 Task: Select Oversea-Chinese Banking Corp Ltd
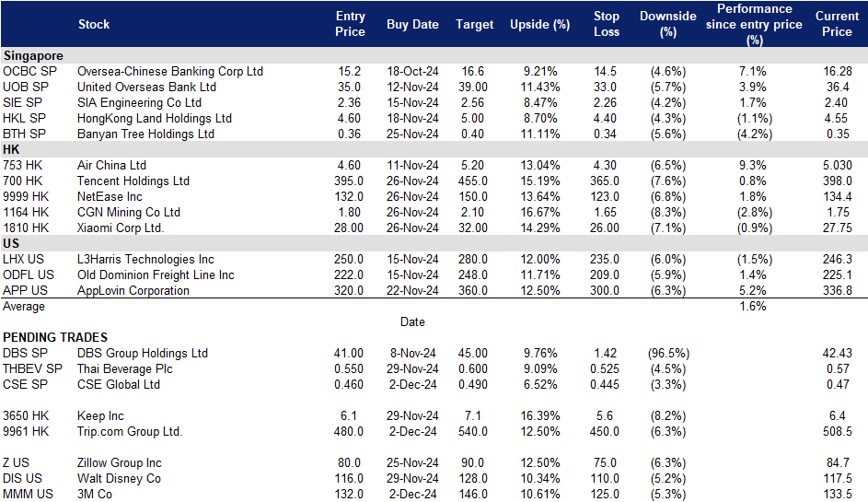click(170, 72)
